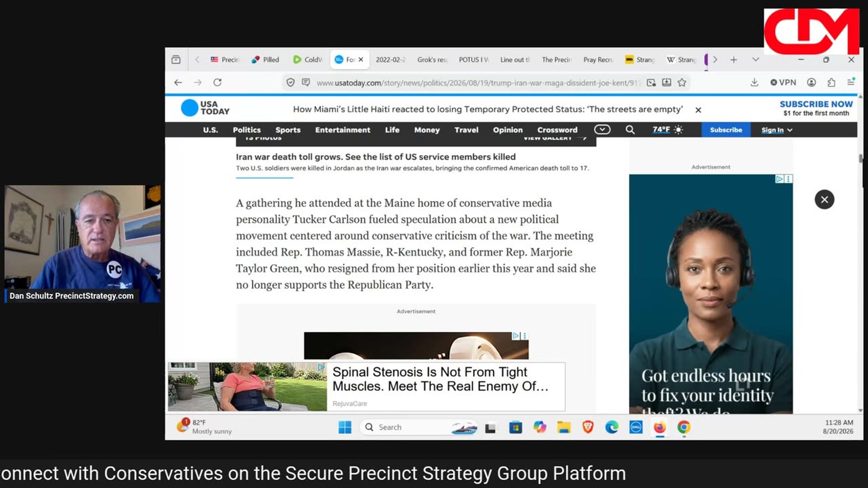The width and height of the screenshot is (868, 488).
Task: Bookmark this page with the star icon
Action: (682, 82)
